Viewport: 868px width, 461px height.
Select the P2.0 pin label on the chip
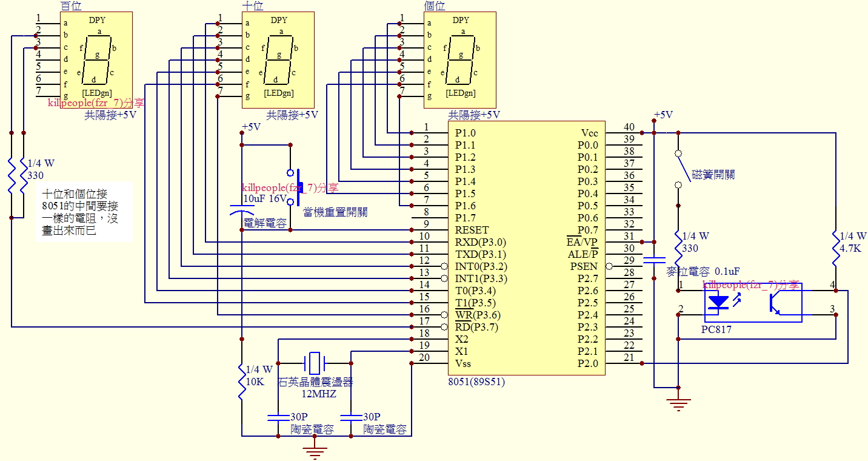tap(587, 363)
